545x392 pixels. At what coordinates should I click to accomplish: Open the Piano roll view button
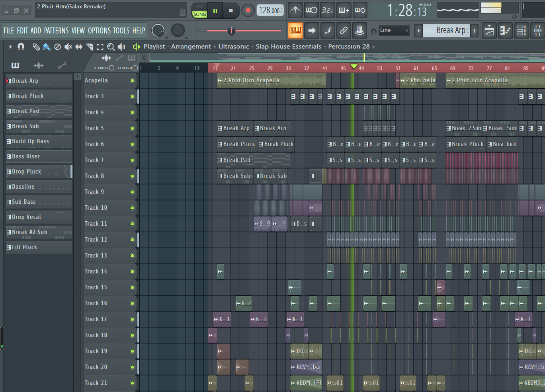click(505, 30)
